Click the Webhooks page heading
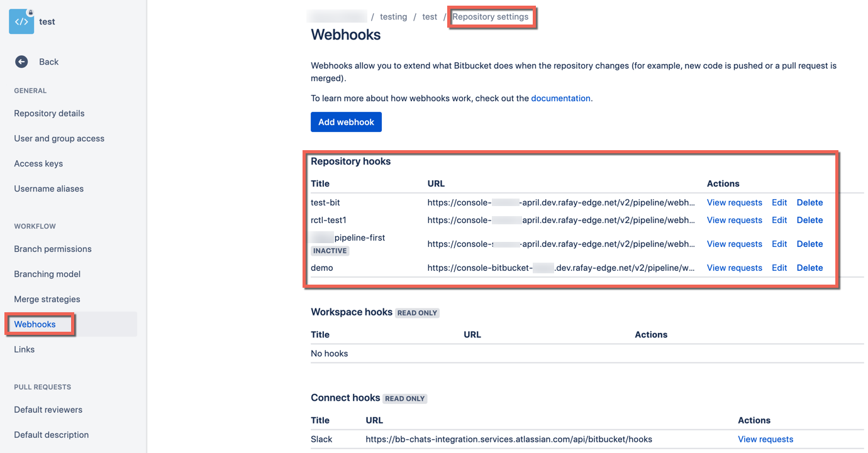 click(345, 35)
